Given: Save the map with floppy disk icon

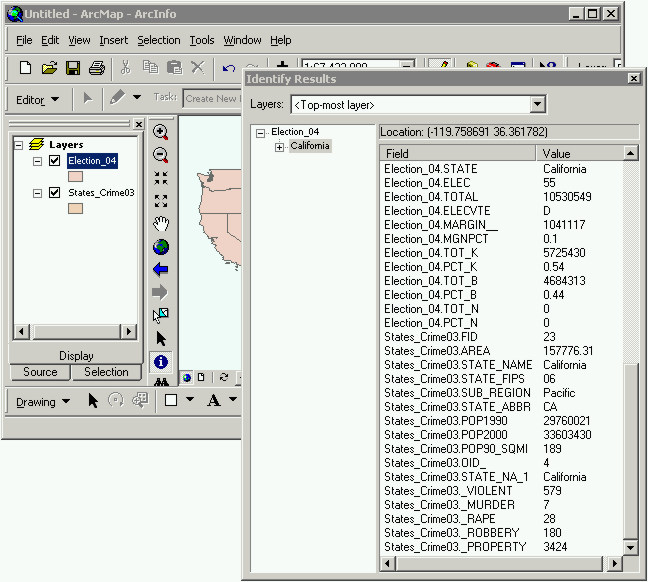Looking at the screenshot, I should 73,67.
